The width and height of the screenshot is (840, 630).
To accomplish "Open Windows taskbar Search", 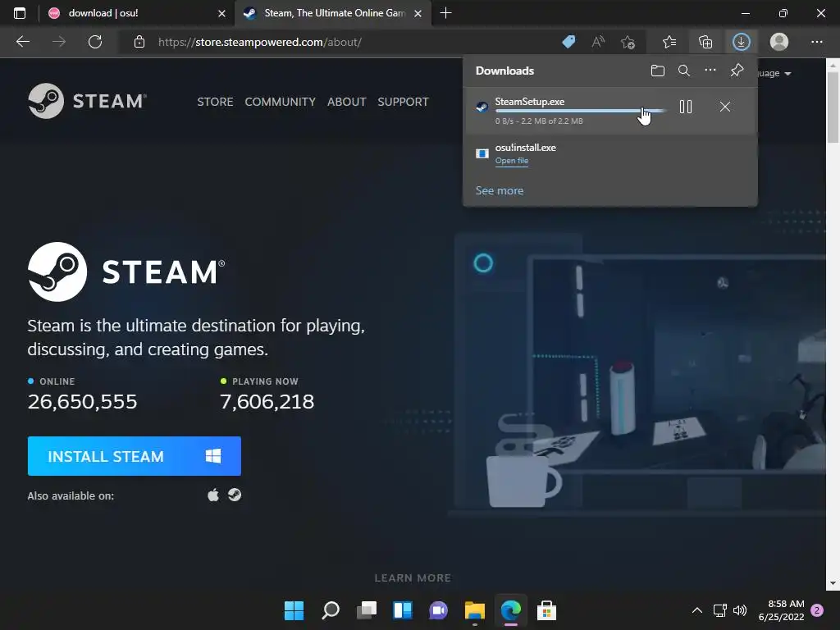I will [x=330, y=610].
